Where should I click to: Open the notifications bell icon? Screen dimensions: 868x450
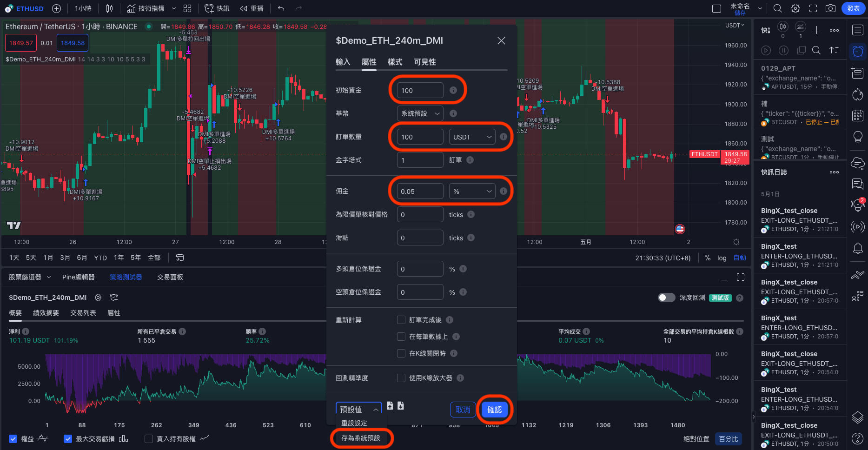858,248
